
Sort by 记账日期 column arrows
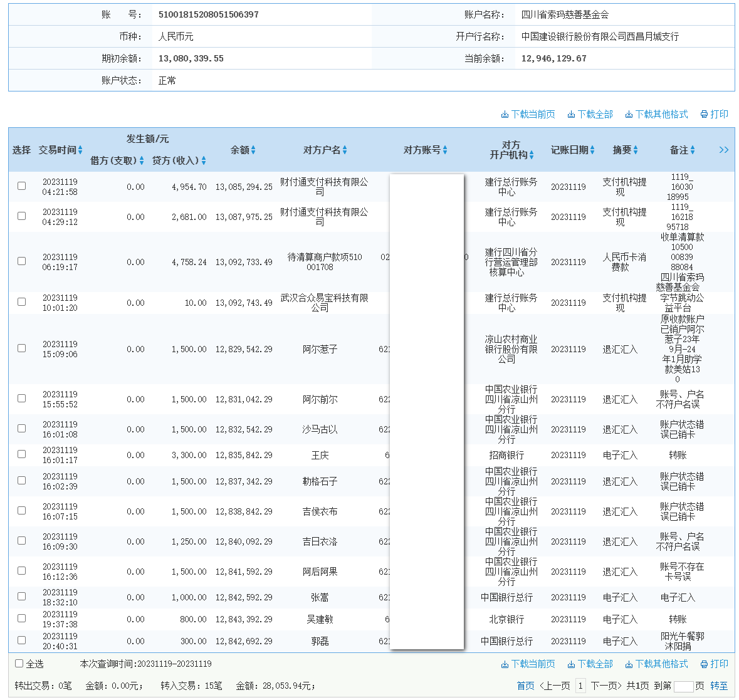[x=592, y=150]
